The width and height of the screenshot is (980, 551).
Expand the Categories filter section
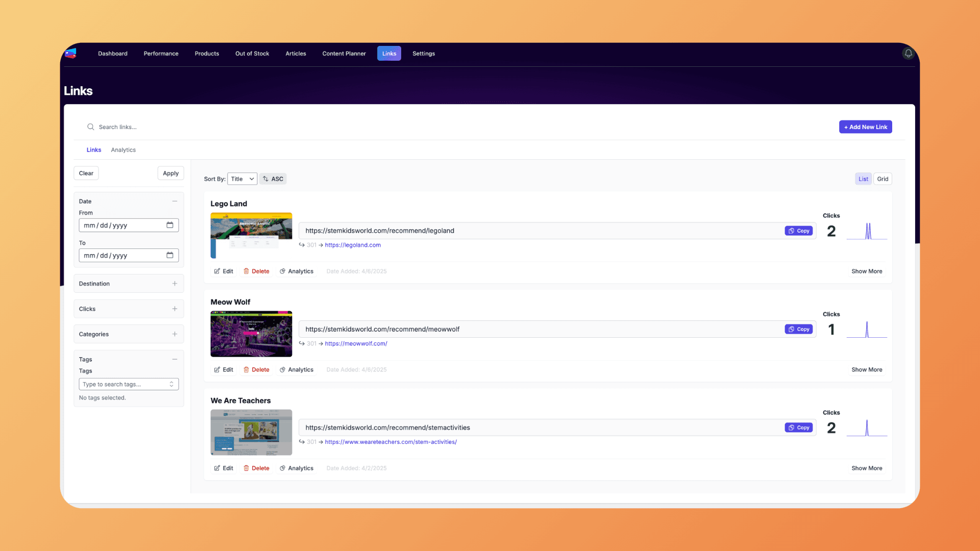(174, 334)
